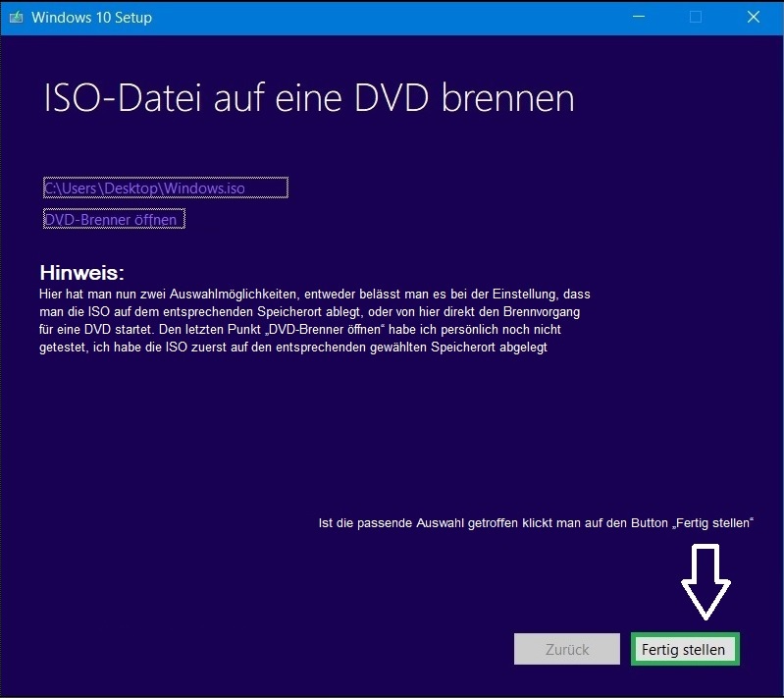Viewport: 784px width, 698px height.
Task: Click the line starting 'getestet, ich habe die ISO'
Action: click(293, 348)
